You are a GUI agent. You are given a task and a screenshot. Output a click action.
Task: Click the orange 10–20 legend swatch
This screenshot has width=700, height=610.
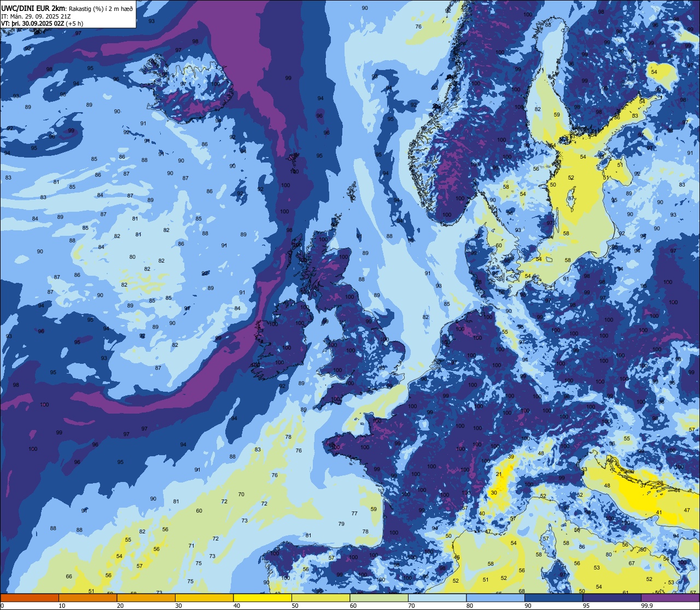click(x=87, y=597)
